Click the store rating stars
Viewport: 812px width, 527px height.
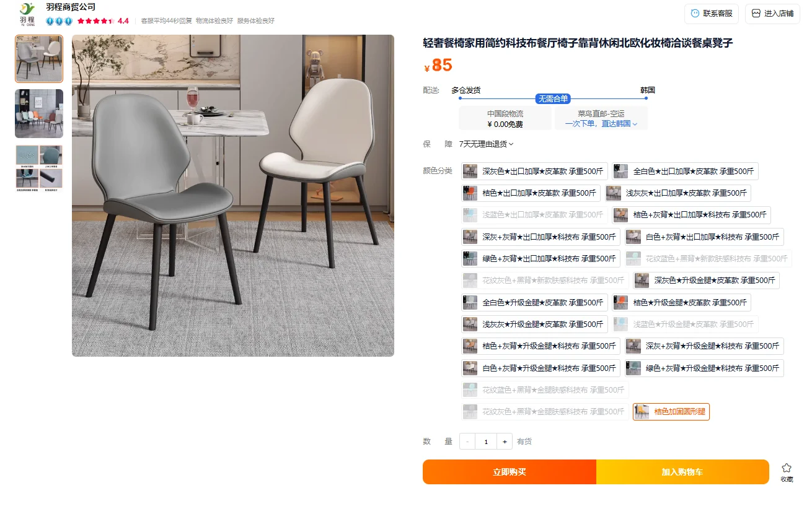96,21
